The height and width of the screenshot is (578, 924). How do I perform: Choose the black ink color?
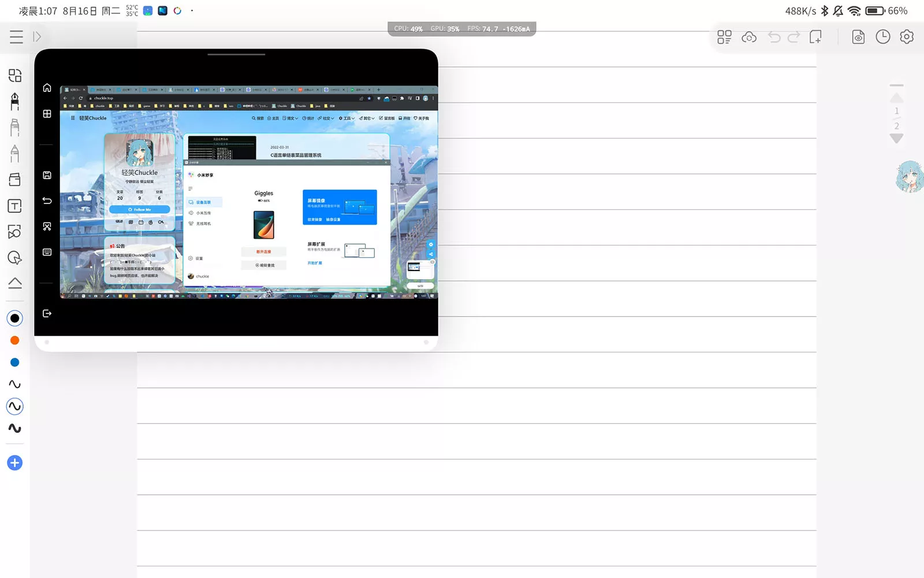[x=15, y=318]
